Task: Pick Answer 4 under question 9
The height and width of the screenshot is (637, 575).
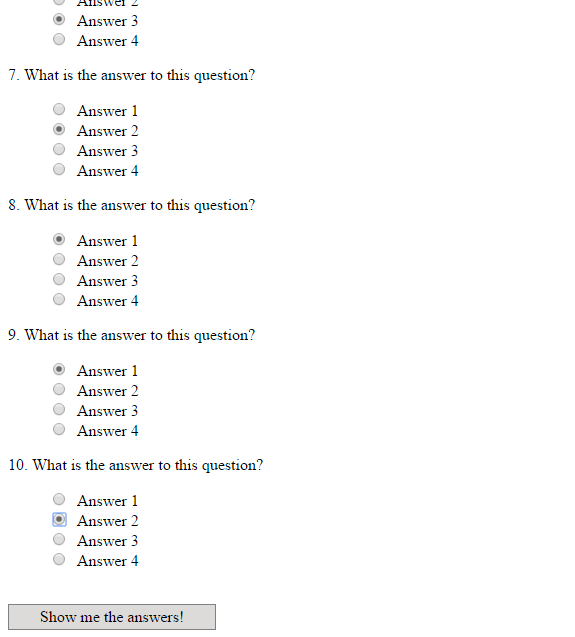Action: click(x=59, y=429)
